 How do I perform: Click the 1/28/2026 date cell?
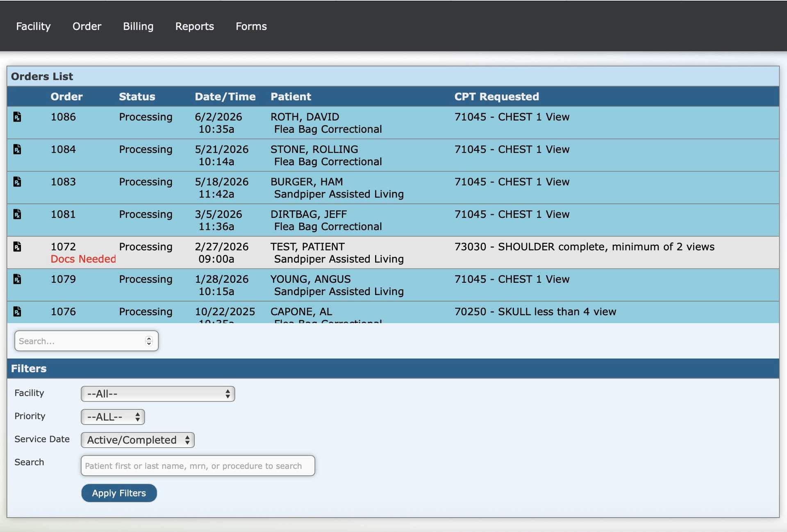tap(222, 279)
